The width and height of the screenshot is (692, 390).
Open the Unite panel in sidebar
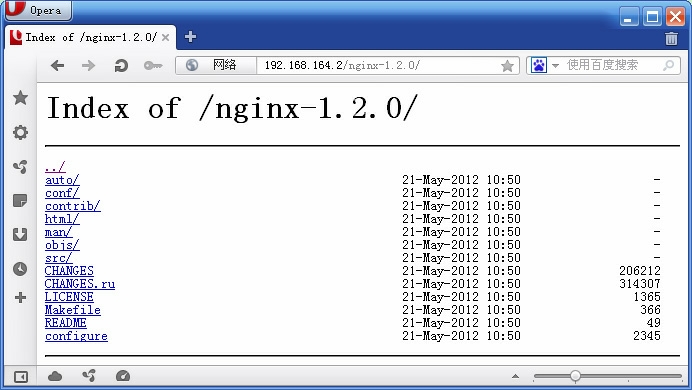[x=20, y=166]
